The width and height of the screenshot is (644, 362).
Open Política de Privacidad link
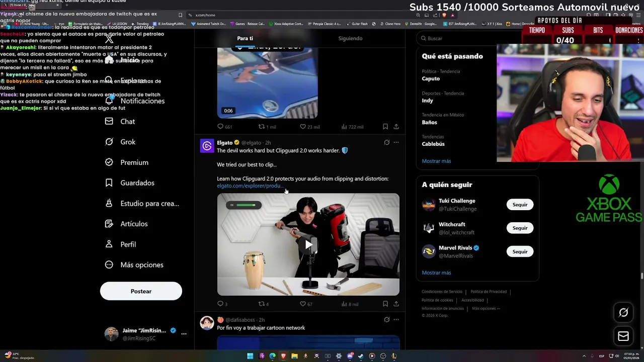coord(489,292)
